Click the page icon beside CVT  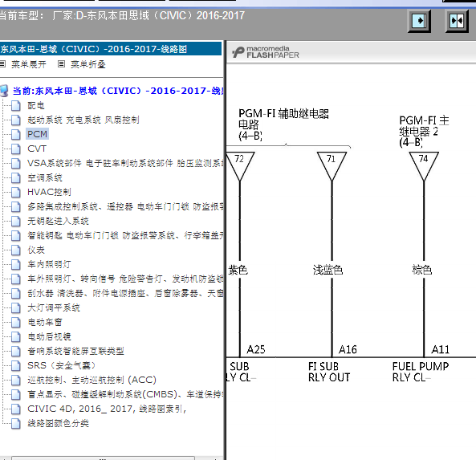pos(16,149)
